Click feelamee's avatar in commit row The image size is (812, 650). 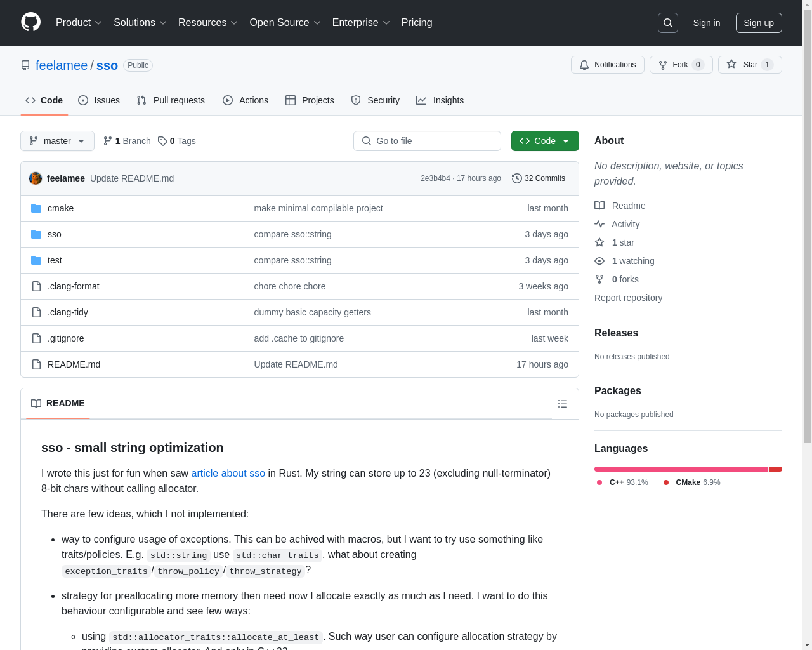(36, 178)
